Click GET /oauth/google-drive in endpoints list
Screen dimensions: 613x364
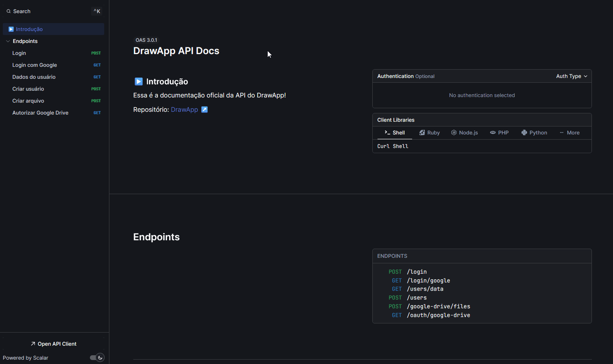tap(431, 315)
